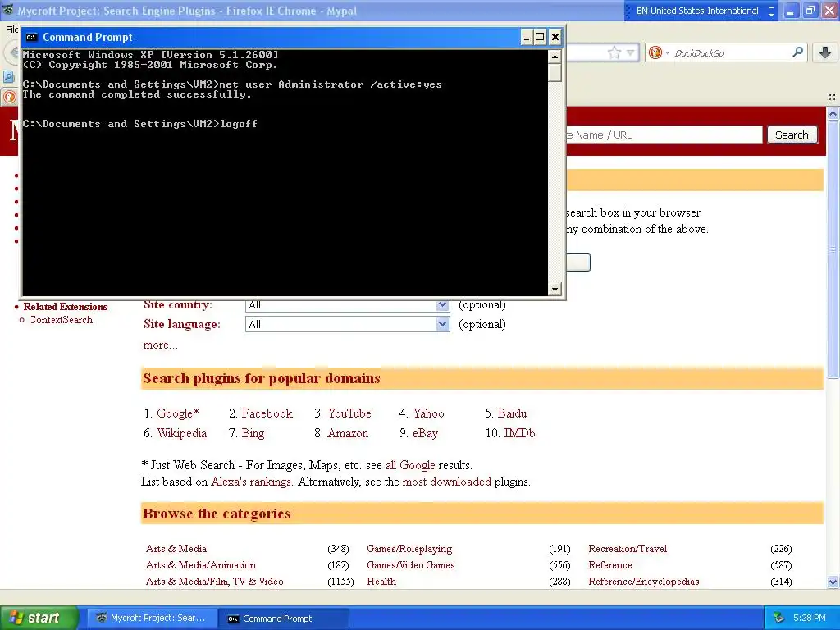This screenshot has height=630, width=840.
Task: Open the ContextSearch extension link
Action: (x=61, y=320)
